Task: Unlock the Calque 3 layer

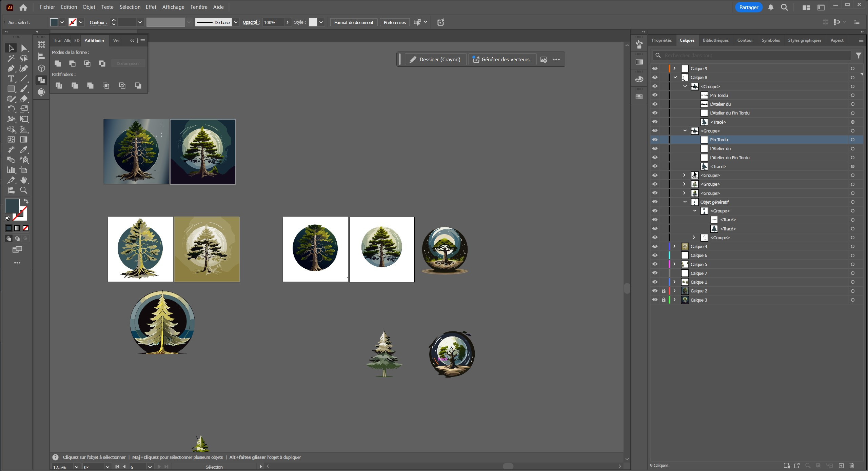Action: pos(664,300)
